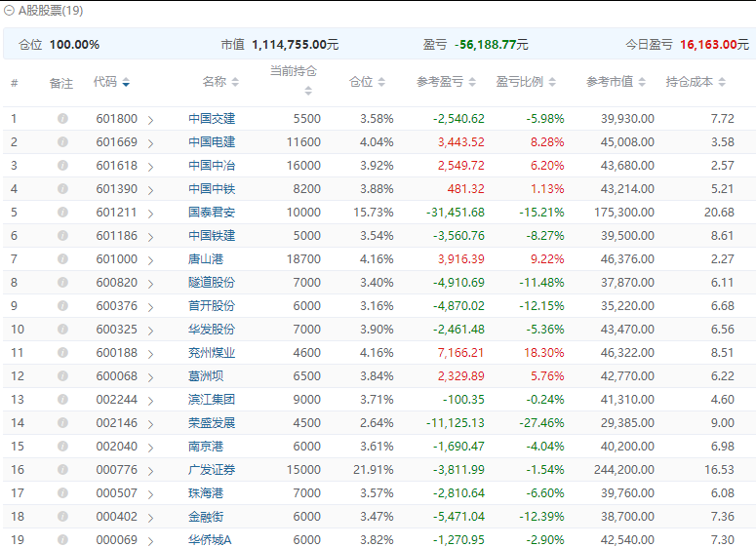Open stock link 华侨城A
The height and width of the screenshot is (547, 756).
point(210,540)
